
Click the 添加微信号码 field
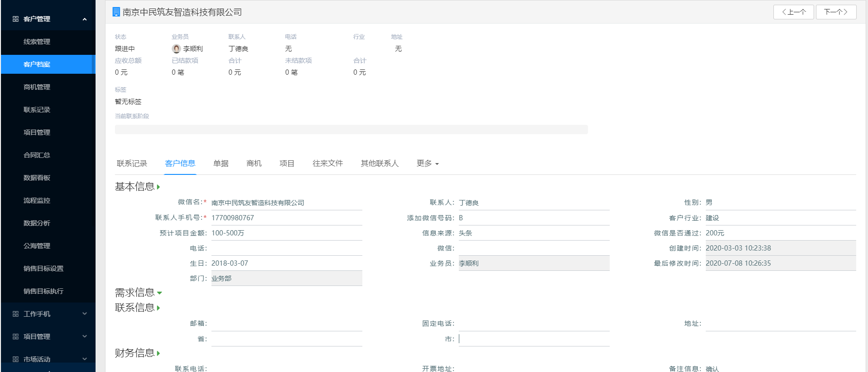[x=534, y=218]
